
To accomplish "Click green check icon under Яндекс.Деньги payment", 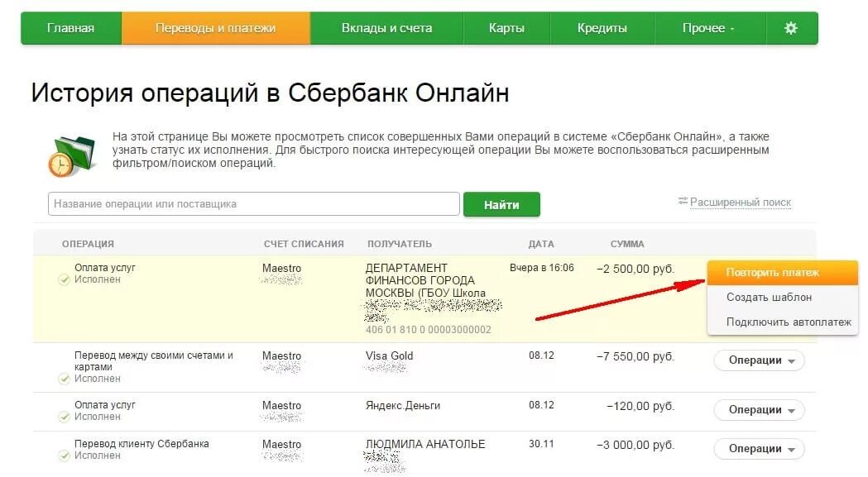I will point(65,417).
